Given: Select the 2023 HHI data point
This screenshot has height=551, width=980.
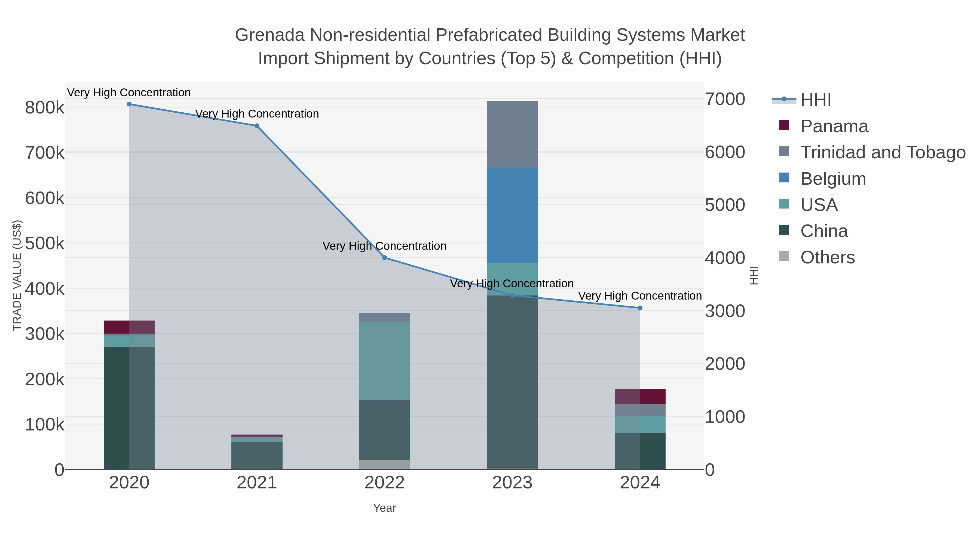Looking at the screenshot, I should 512,295.
